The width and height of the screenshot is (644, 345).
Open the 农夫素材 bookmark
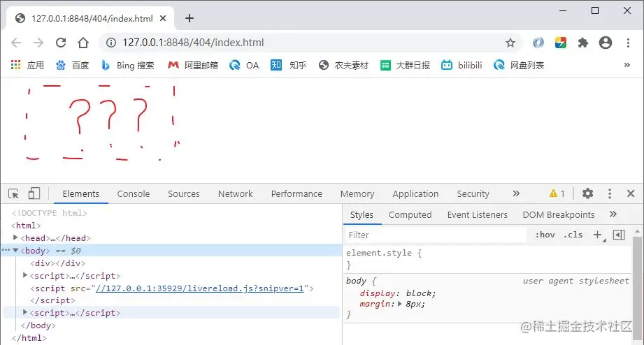(343, 65)
